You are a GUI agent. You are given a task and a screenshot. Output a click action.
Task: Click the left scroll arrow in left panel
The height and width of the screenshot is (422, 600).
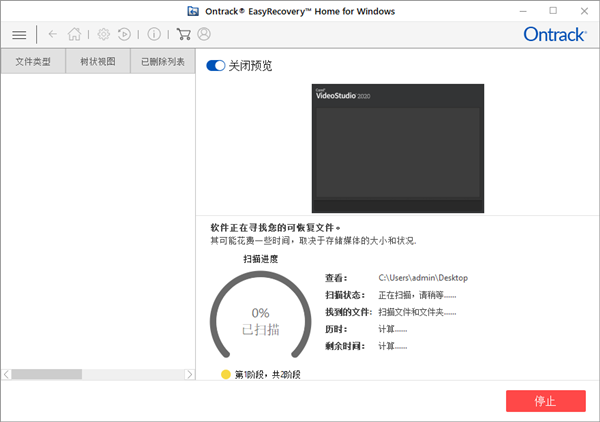6,374
